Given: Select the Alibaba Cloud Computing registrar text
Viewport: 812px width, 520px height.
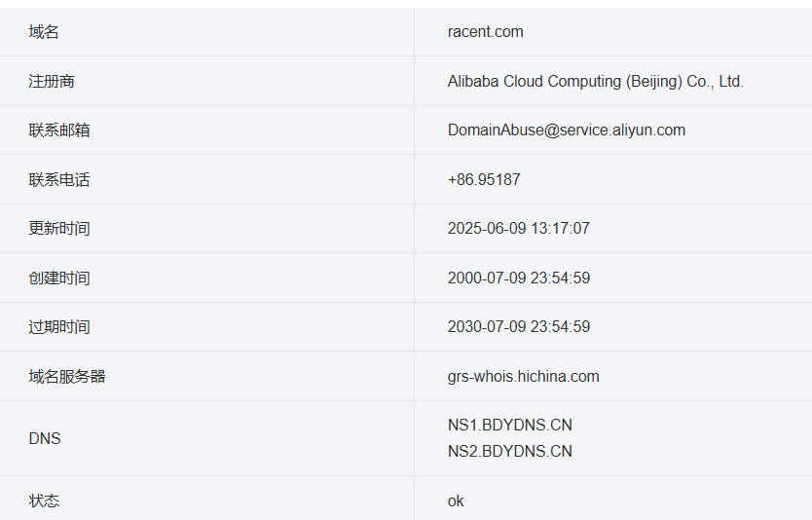Looking at the screenshot, I should point(595,82).
